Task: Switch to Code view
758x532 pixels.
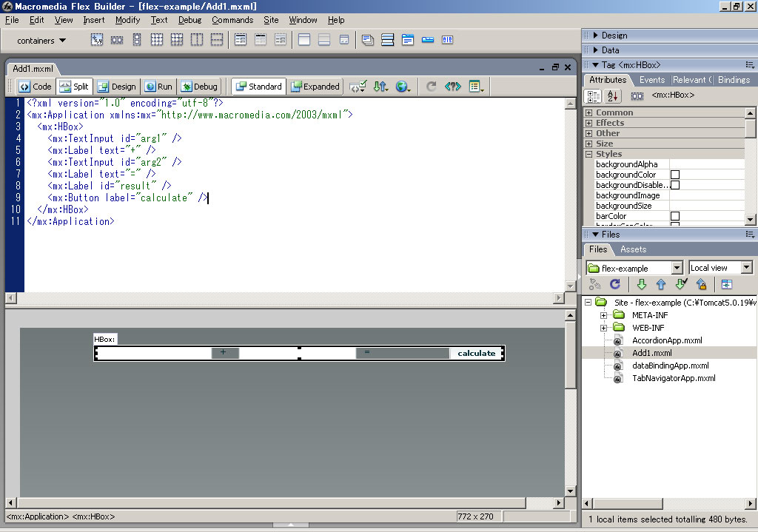Action: (36, 87)
